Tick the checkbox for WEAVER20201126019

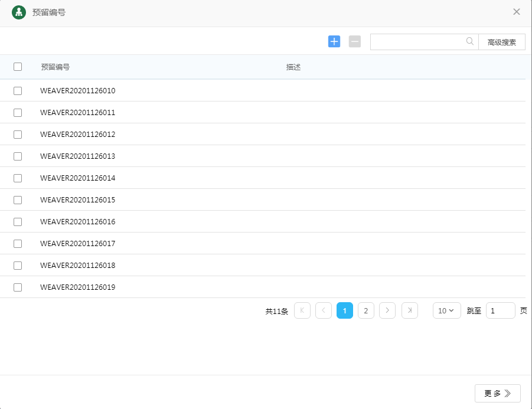tap(18, 287)
